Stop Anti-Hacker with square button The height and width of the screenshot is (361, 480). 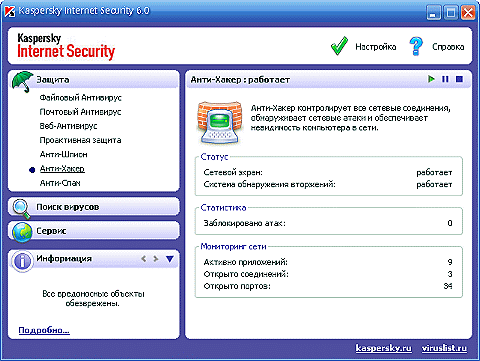459,79
